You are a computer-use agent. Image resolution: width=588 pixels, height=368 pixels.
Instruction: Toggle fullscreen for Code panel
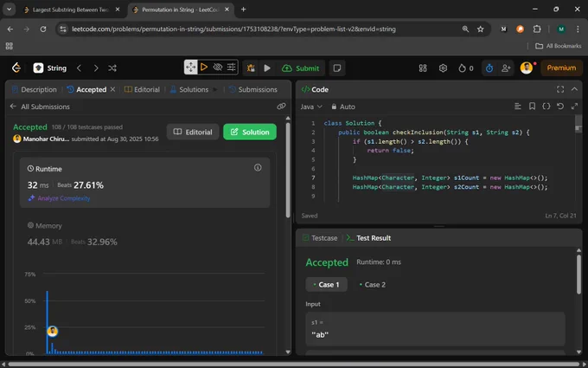(559, 89)
